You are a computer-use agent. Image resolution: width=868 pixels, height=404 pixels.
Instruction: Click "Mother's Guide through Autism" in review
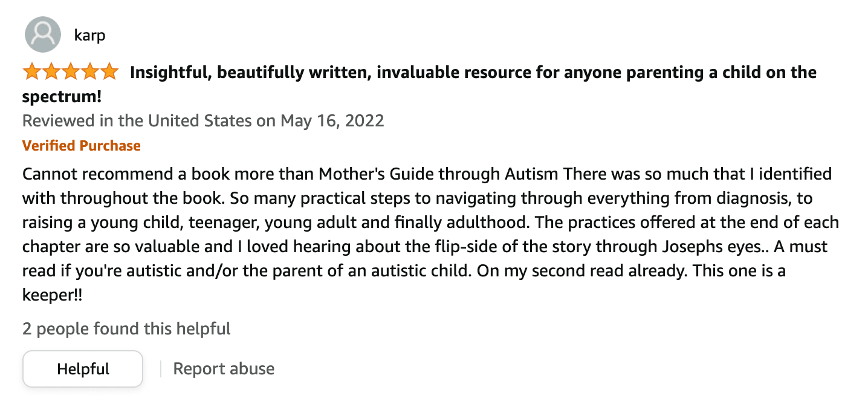(438, 175)
